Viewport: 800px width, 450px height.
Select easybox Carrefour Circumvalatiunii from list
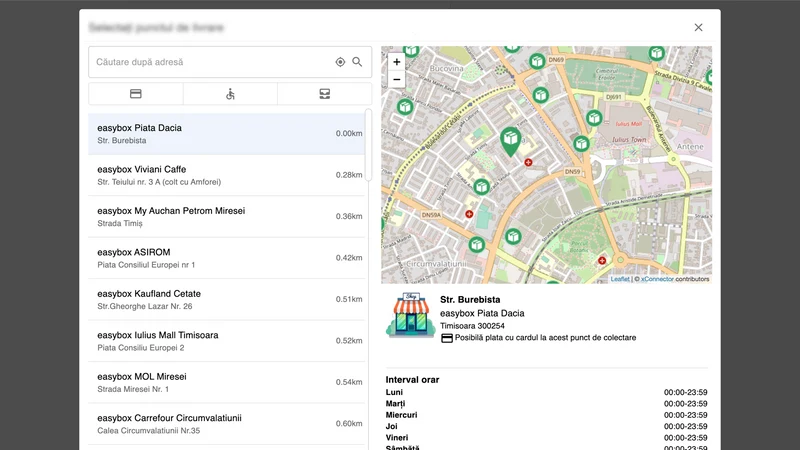[227, 423]
